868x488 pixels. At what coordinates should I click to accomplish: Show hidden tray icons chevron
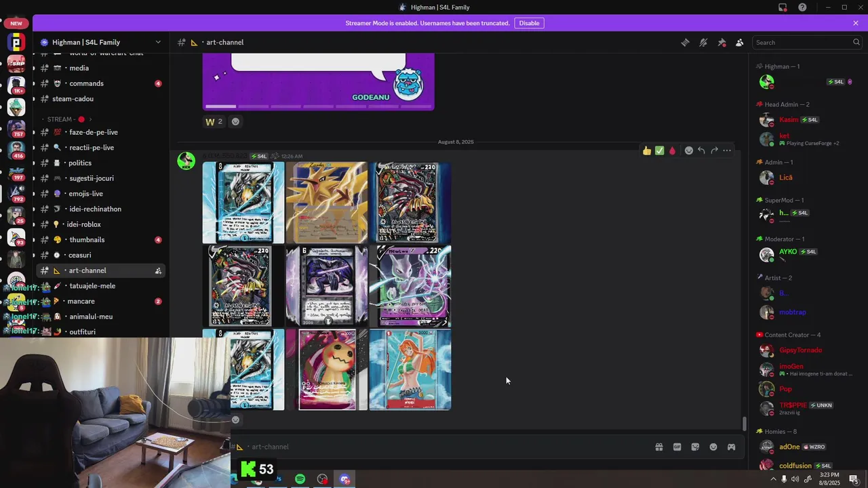773,479
